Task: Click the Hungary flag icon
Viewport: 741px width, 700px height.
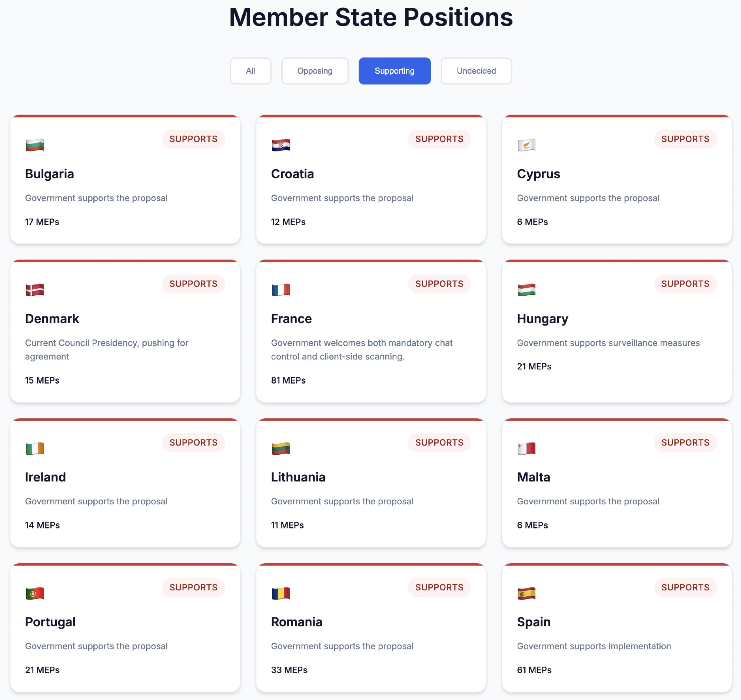Action: click(x=526, y=289)
